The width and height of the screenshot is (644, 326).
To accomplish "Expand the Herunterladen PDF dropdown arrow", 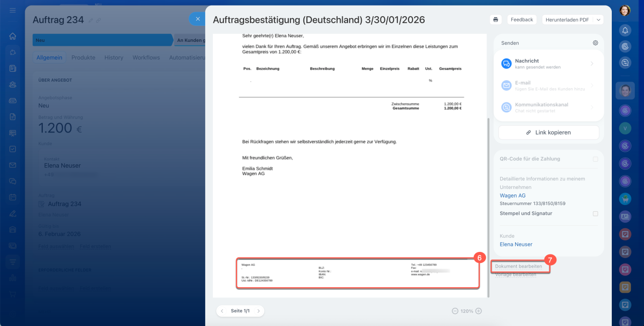I will coord(598,20).
